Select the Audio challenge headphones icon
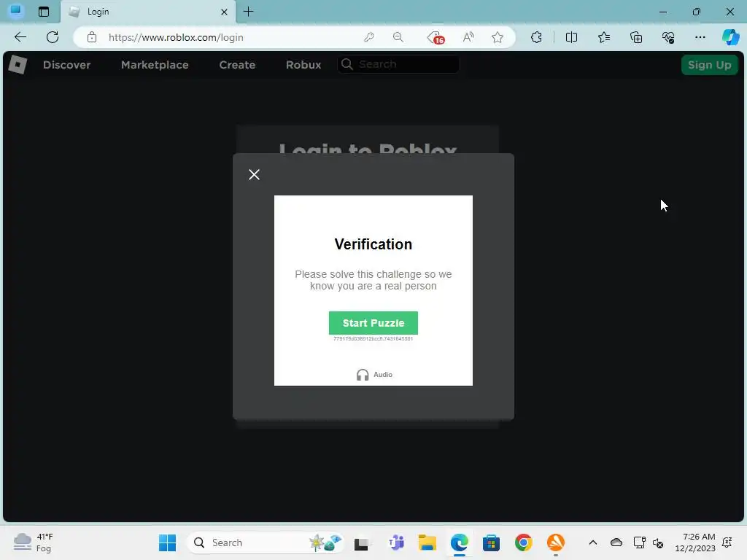Image resolution: width=747 pixels, height=560 pixels. 363,375
